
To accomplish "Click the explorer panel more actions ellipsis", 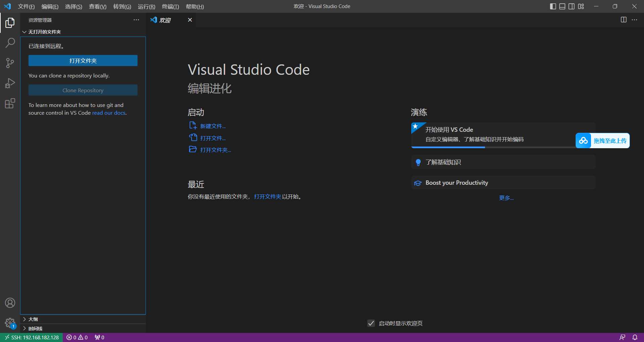I will pyautogui.click(x=136, y=20).
